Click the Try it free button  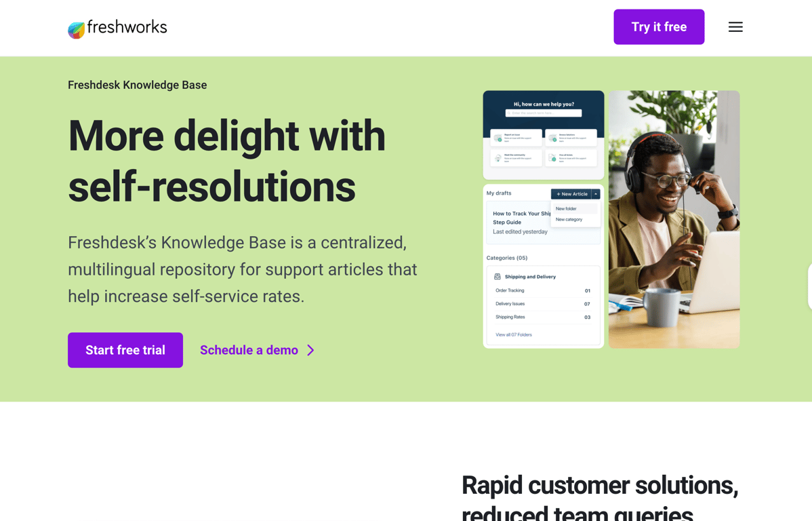pos(659,26)
